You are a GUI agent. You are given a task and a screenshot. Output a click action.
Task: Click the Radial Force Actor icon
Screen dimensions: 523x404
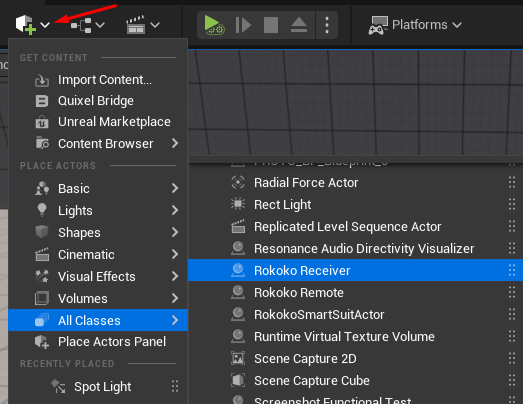pyautogui.click(x=238, y=182)
